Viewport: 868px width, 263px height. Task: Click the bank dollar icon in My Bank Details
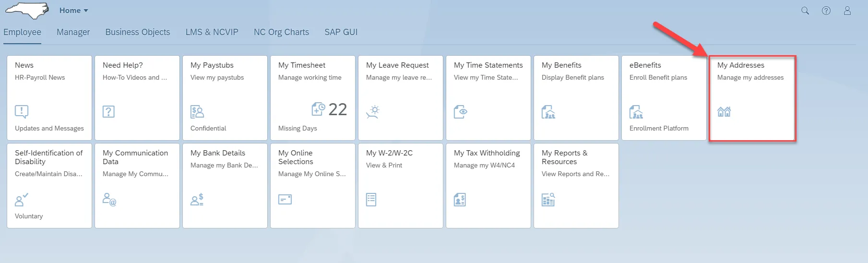[x=197, y=199]
